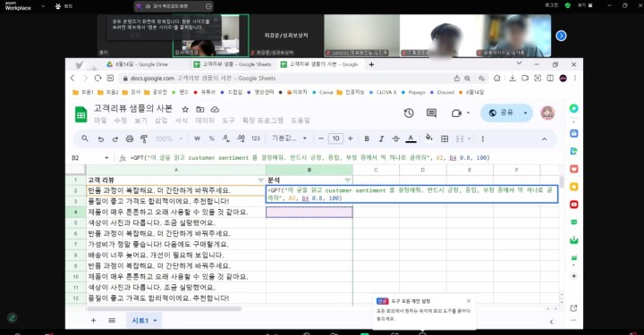Click the undo arrow in toolbar

[100, 139]
